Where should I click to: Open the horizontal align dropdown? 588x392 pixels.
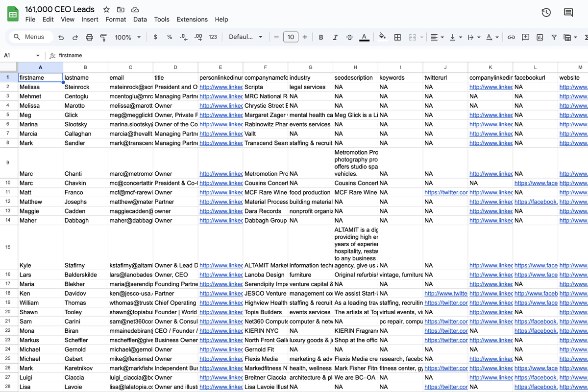click(x=437, y=37)
